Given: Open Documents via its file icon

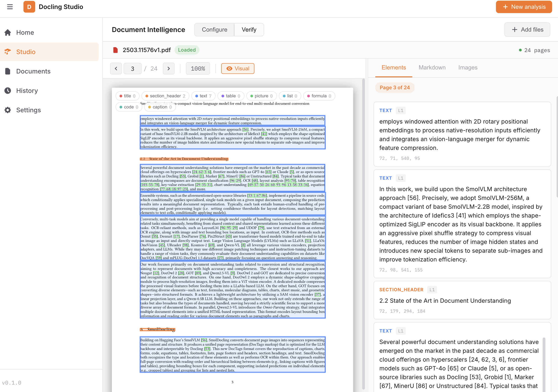Looking at the screenshot, I should coord(8,71).
